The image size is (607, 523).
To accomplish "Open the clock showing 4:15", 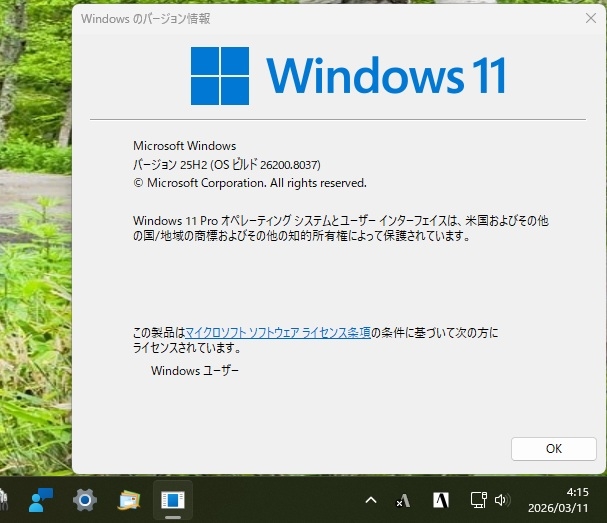I will [577, 492].
